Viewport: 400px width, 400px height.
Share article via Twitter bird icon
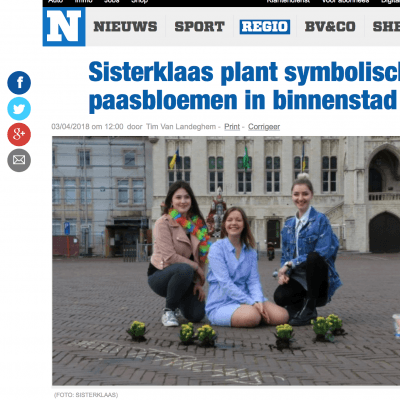coord(19,109)
